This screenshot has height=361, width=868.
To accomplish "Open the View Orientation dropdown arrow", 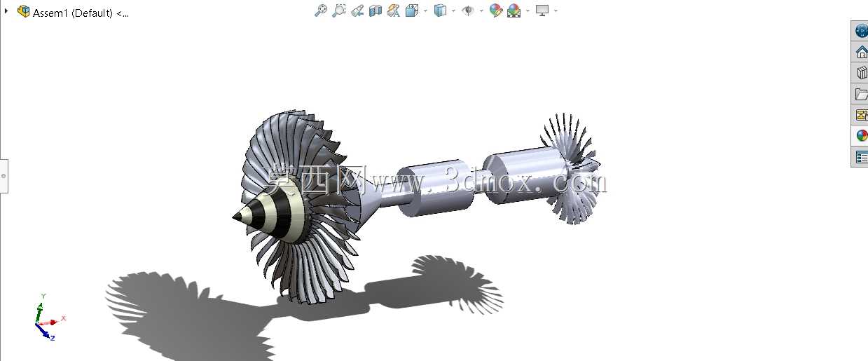I will tap(425, 11).
